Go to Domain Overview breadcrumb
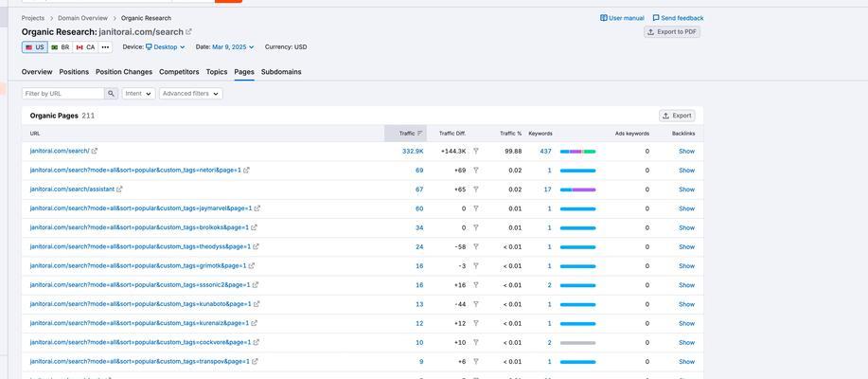Viewport: 868px width, 379px height. coord(83,18)
